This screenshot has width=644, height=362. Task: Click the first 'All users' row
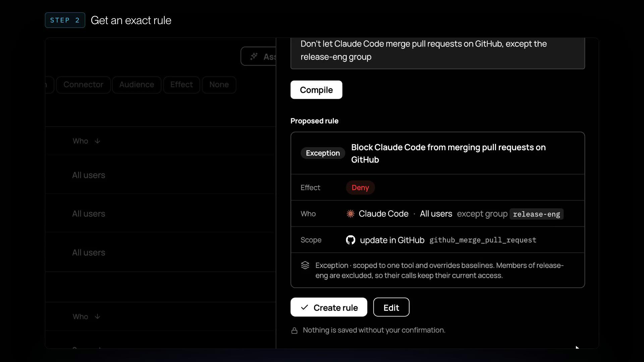click(160, 175)
